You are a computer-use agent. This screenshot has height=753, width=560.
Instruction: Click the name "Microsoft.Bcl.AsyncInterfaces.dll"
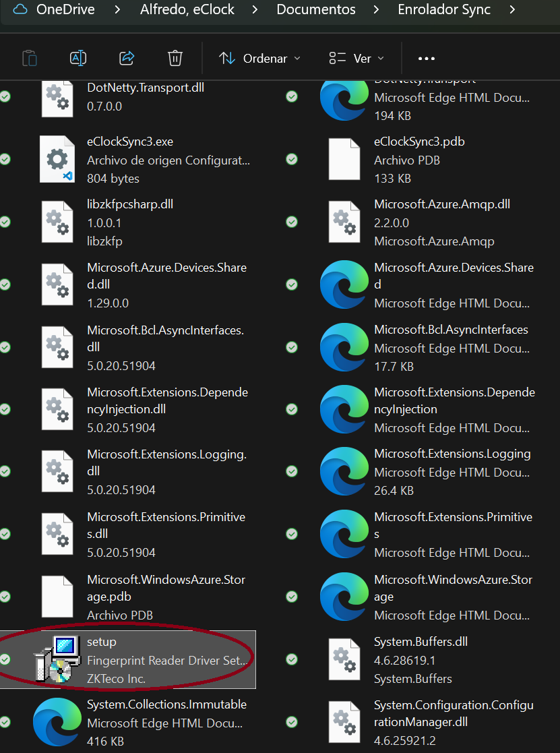click(x=166, y=338)
